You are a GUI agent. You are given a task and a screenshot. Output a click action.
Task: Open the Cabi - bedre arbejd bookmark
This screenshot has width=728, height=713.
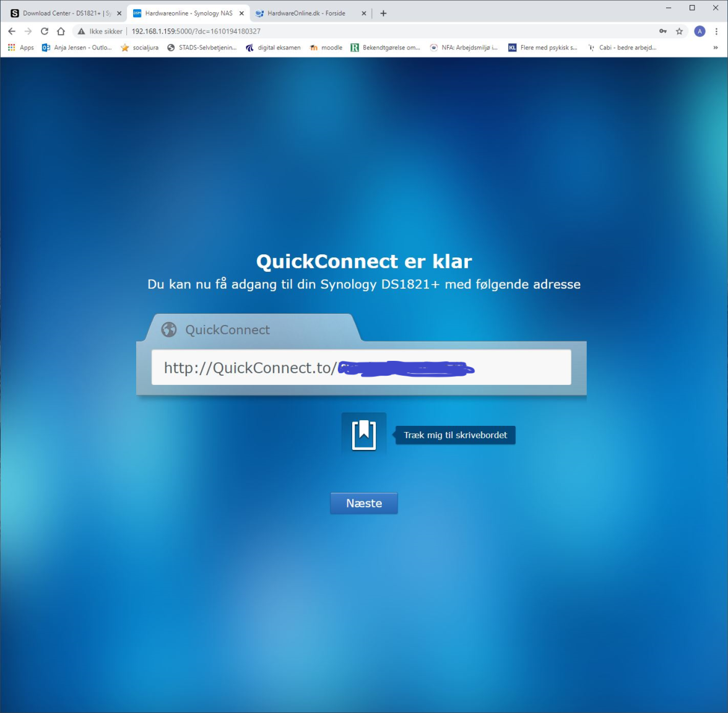click(x=622, y=47)
